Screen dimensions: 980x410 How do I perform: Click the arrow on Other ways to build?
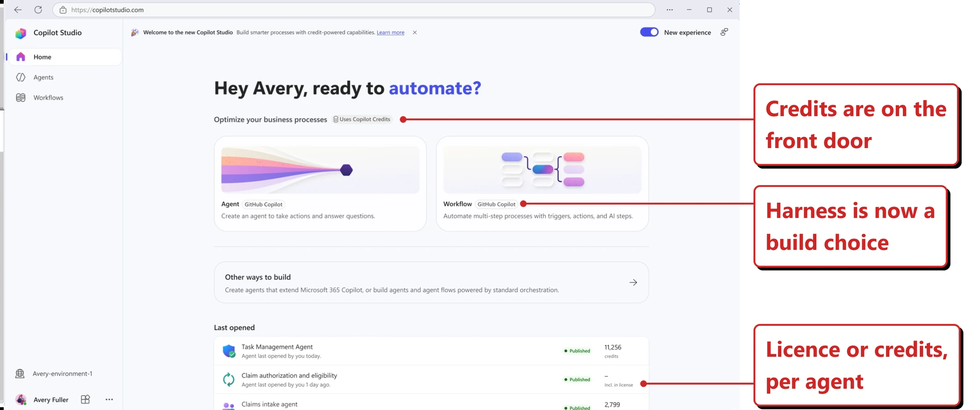[x=633, y=282]
